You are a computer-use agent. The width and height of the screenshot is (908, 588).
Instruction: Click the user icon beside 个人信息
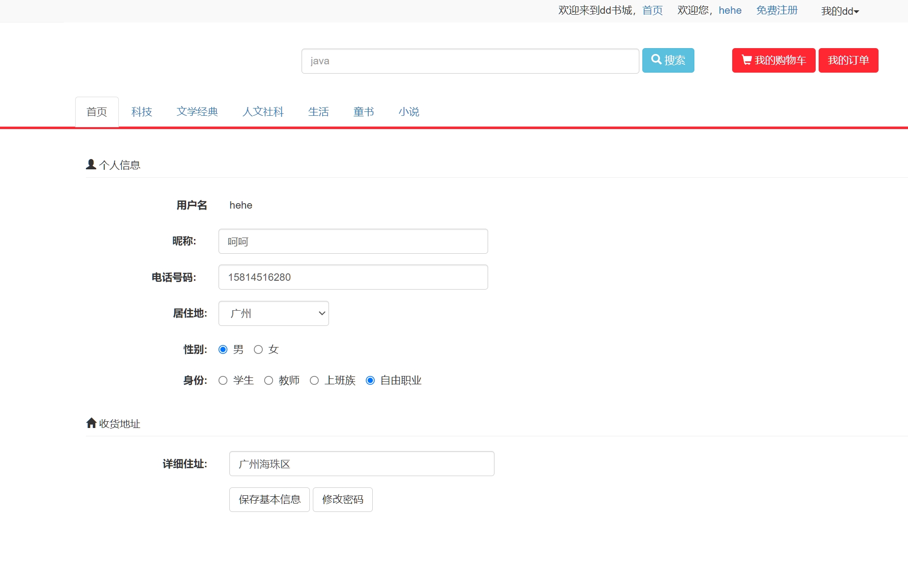tap(91, 164)
